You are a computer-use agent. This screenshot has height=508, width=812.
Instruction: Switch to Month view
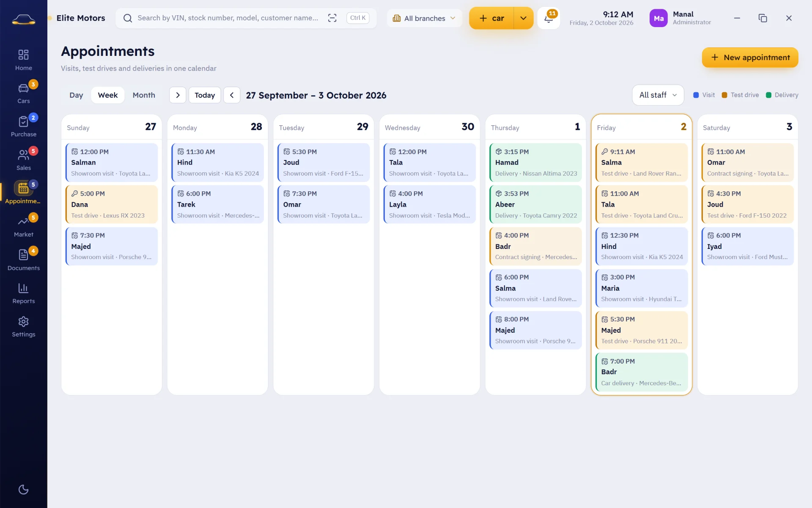[144, 95]
